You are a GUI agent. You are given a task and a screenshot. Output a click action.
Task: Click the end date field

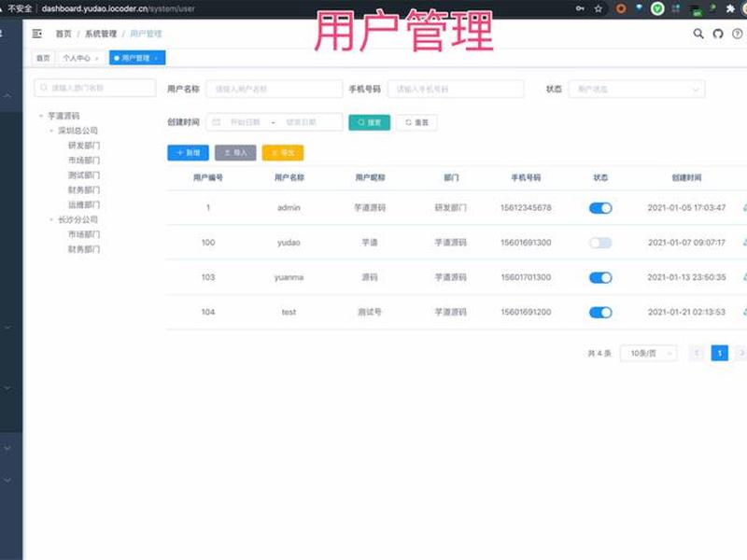click(301, 122)
